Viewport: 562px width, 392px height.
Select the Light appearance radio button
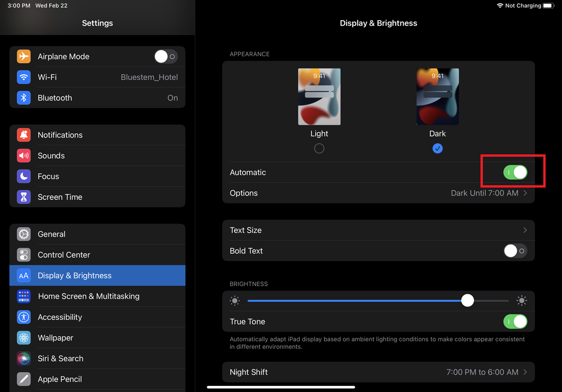coord(319,148)
